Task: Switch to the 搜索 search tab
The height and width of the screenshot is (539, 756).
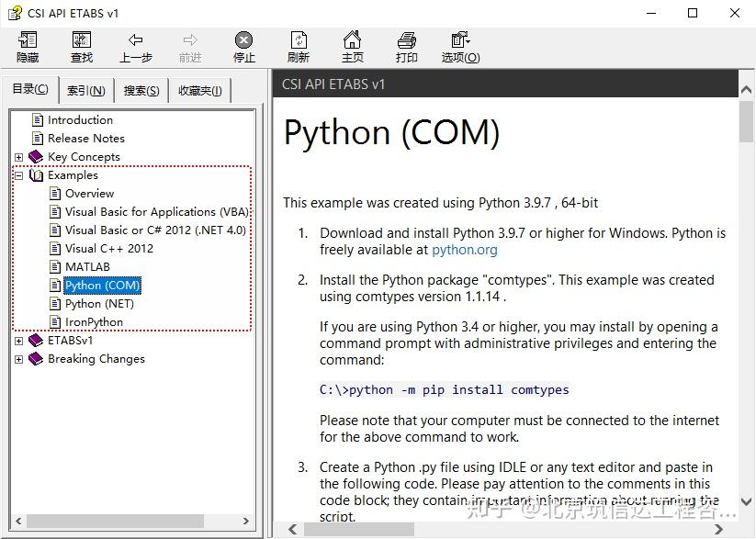Action: pyautogui.click(x=140, y=89)
